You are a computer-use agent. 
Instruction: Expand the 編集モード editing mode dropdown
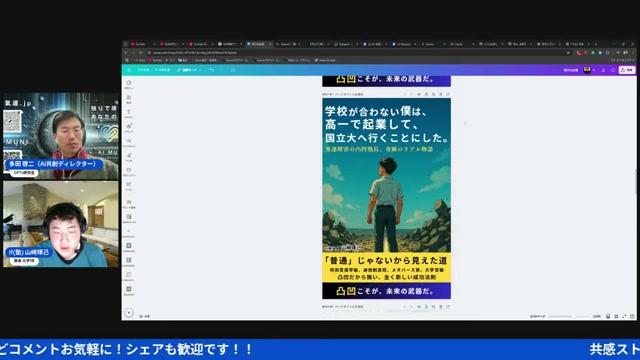pos(189,70)
